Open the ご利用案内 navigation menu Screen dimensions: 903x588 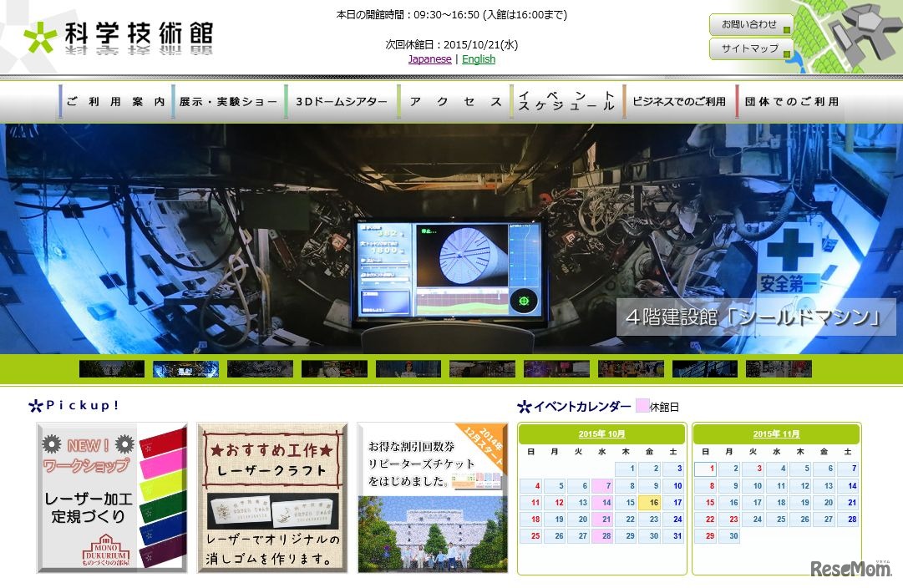[114, 101]
